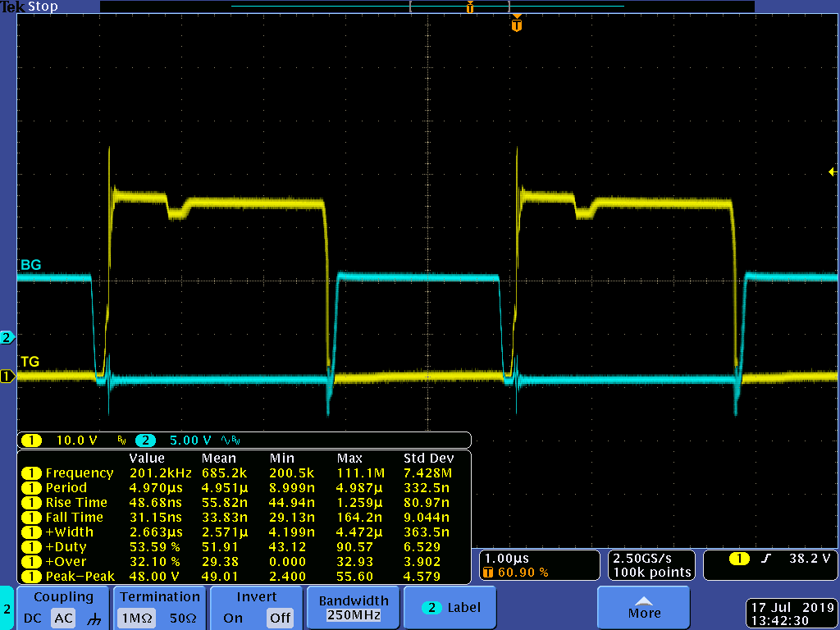Click the channel 1 badge beside +Over
The image size is (840, 630).
pos(31,562)
